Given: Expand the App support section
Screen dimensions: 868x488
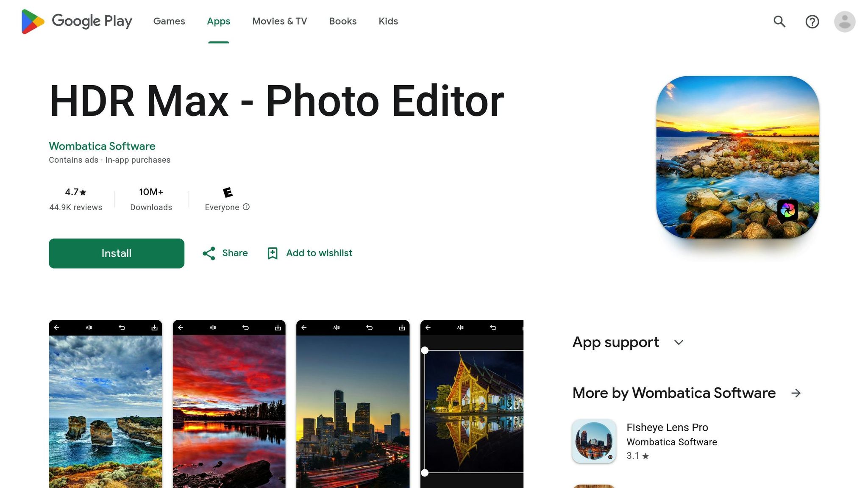Looking at the screenshot, I should tap(679, 342).
